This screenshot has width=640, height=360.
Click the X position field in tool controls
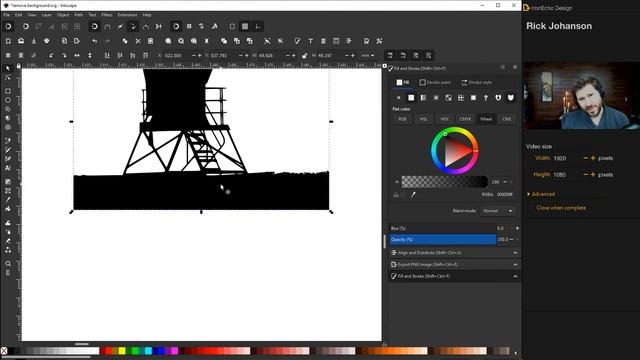[x=176, y=56]
